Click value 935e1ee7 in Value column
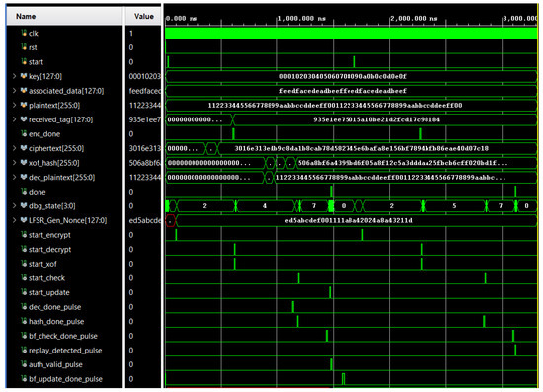The image size is (543, 392). click(145, 119)
